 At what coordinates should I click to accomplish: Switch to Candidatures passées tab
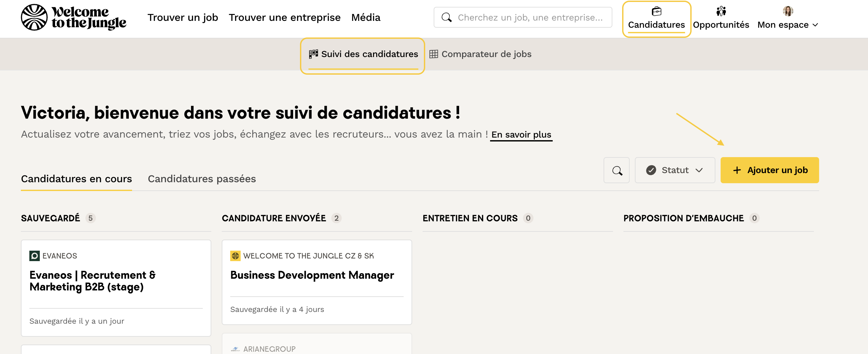click(202, 179)
